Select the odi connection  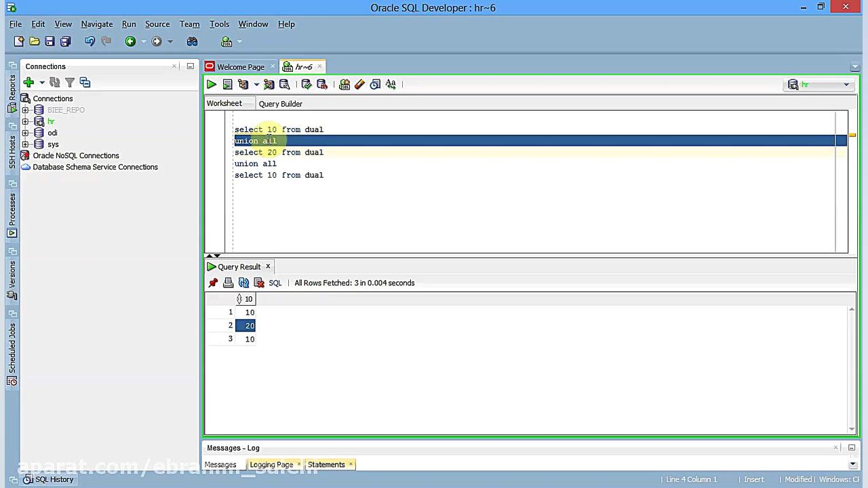point(52,133)
